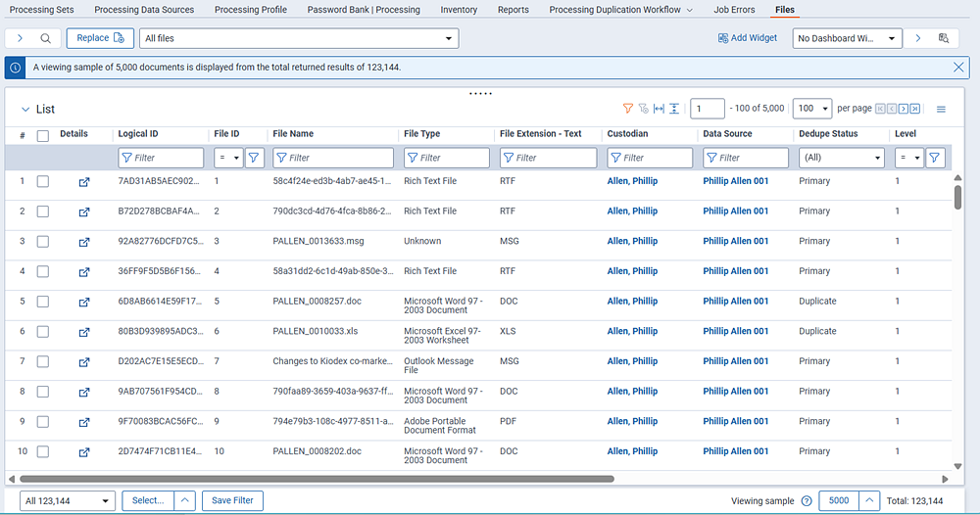
Task: Click the Viewing sample help icon
Action: coord(807,500)
